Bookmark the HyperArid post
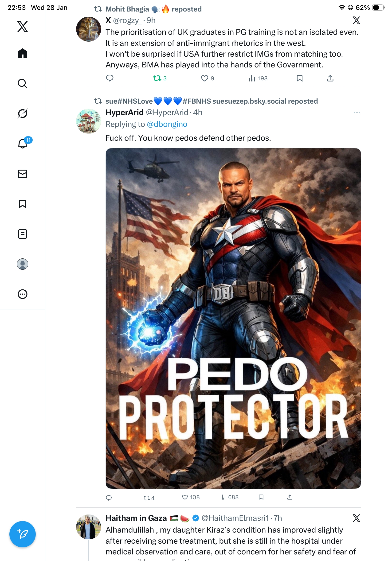The height and width of the screenshot is (561, 392). [261, 497]
